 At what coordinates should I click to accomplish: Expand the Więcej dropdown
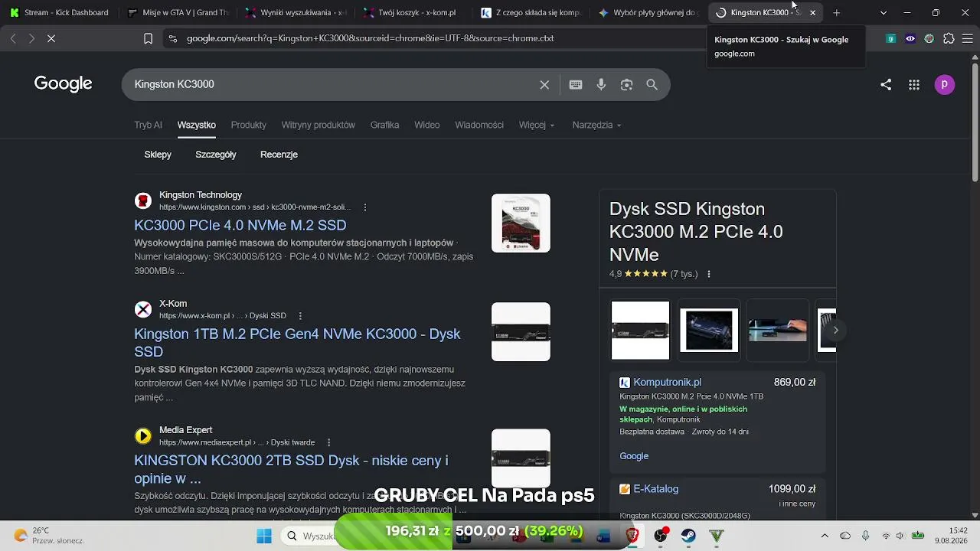pos(537,125)
